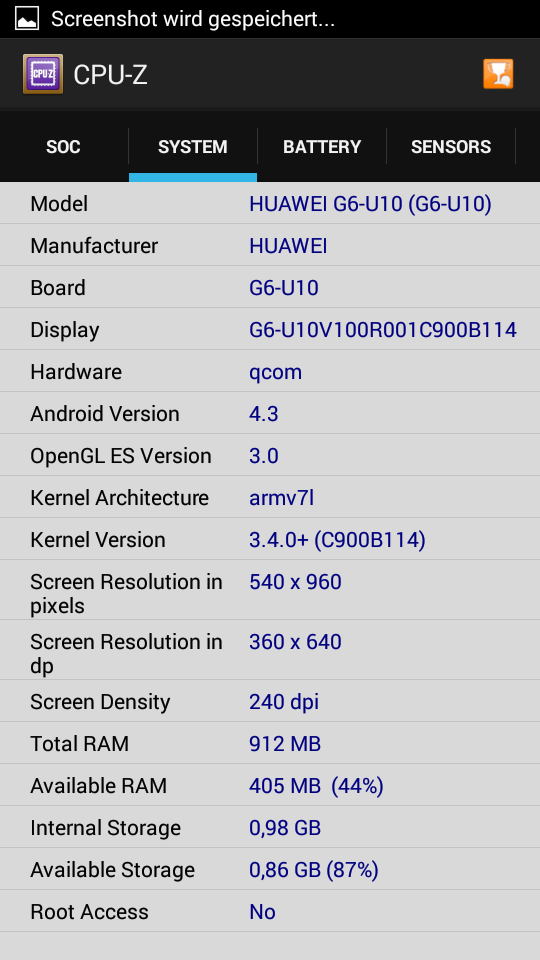540x960 pixels.
Task: Tap the screenshot image icon in status bar
Action: coord(27,18)
